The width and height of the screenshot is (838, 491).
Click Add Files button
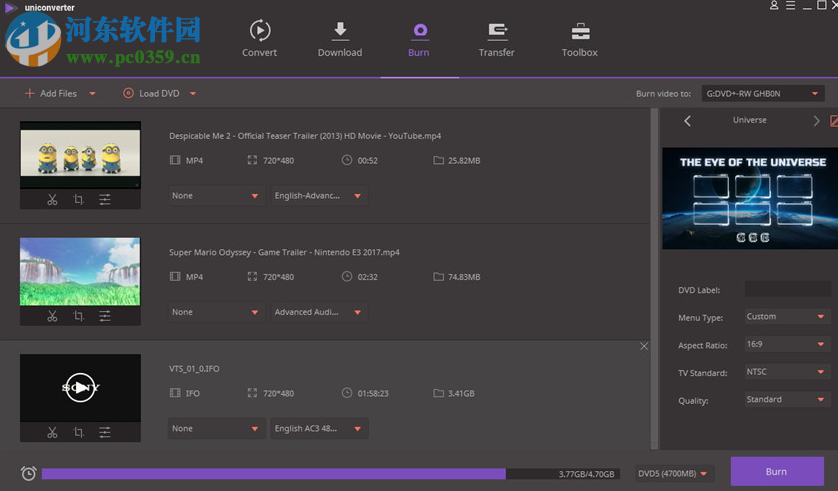click(51, 93)
